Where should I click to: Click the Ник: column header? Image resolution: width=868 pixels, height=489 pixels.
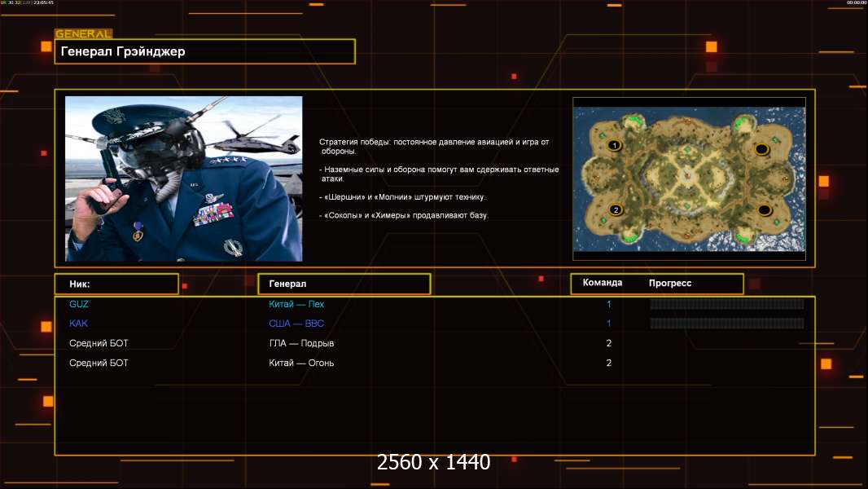(x=116, y=284)
